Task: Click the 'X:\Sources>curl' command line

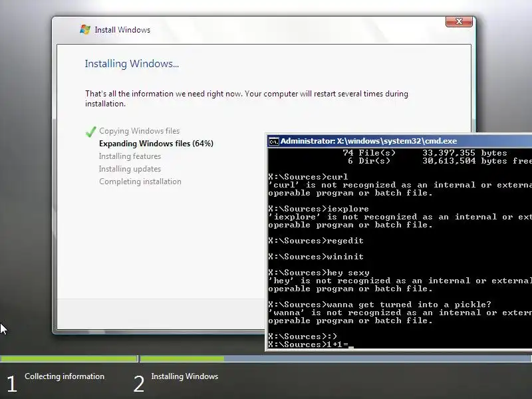Action: [308, 177]
